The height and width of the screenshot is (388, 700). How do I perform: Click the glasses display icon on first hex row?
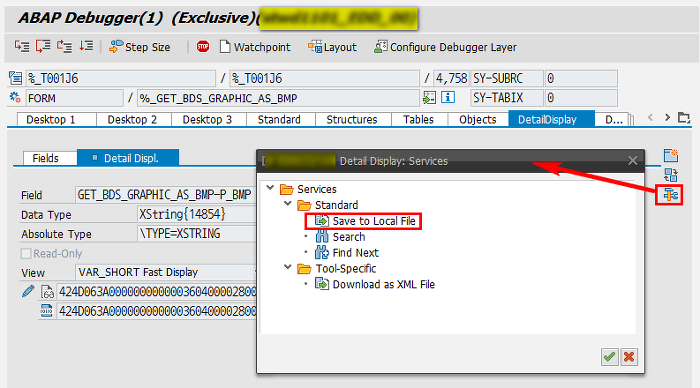[x=47, y=292]
